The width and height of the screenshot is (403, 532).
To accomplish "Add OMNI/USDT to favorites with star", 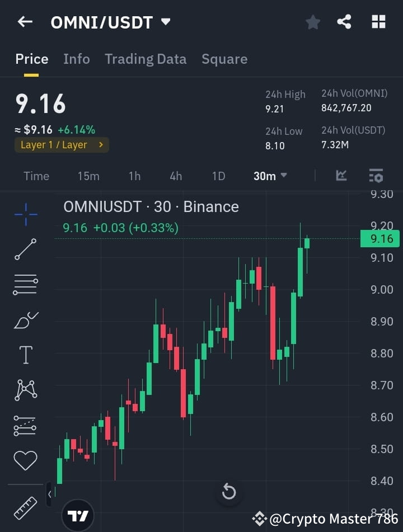I will pos(313,22).
